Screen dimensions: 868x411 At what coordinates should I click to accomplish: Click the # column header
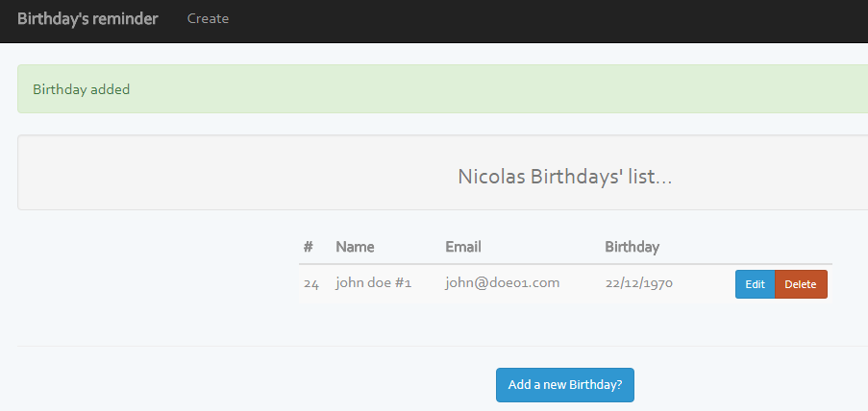(309, 247)
